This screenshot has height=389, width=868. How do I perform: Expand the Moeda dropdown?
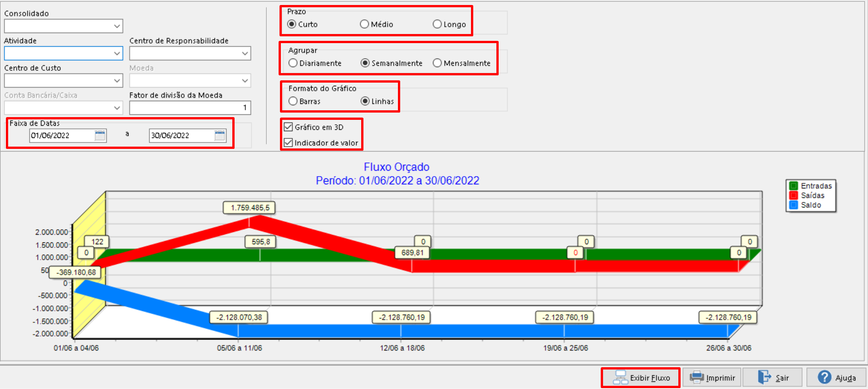tap(245, 81)
